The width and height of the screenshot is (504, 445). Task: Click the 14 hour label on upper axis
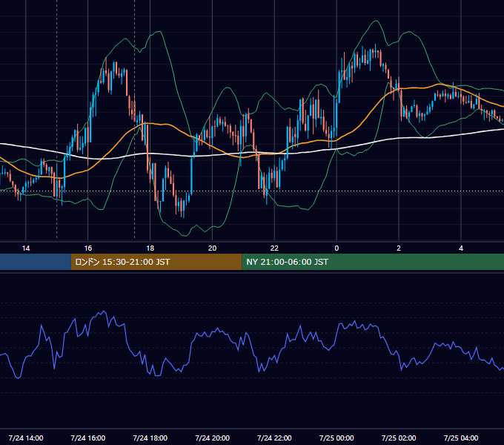26,248
